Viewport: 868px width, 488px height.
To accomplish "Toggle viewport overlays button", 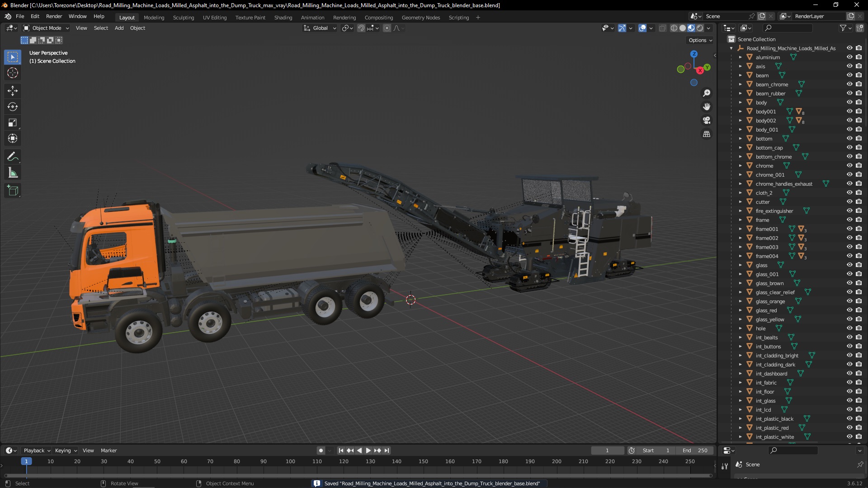I will tap(642, 28).
